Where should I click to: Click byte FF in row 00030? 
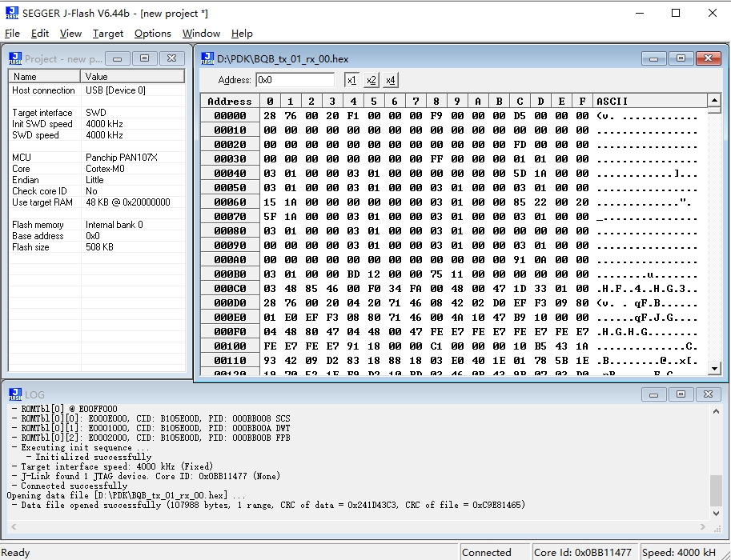[x=436, y=159]
